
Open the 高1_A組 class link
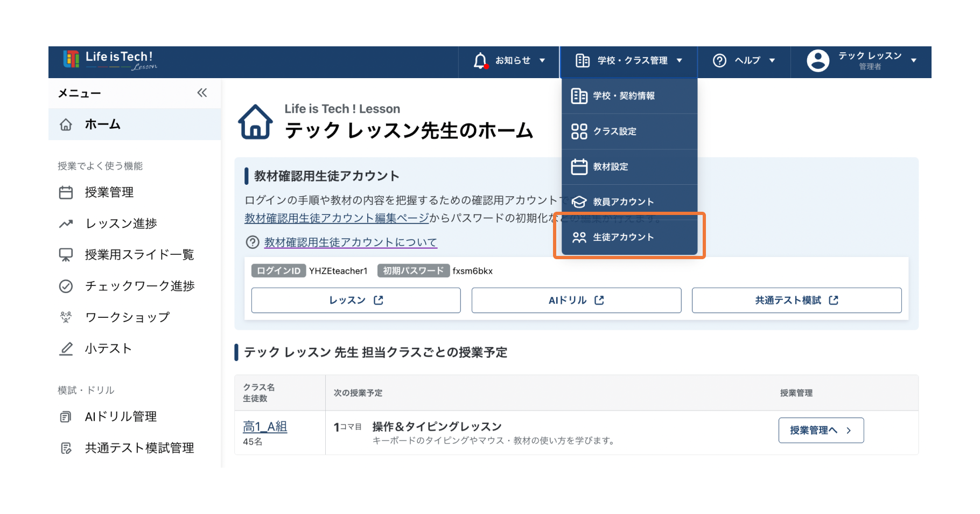(265, 427)
